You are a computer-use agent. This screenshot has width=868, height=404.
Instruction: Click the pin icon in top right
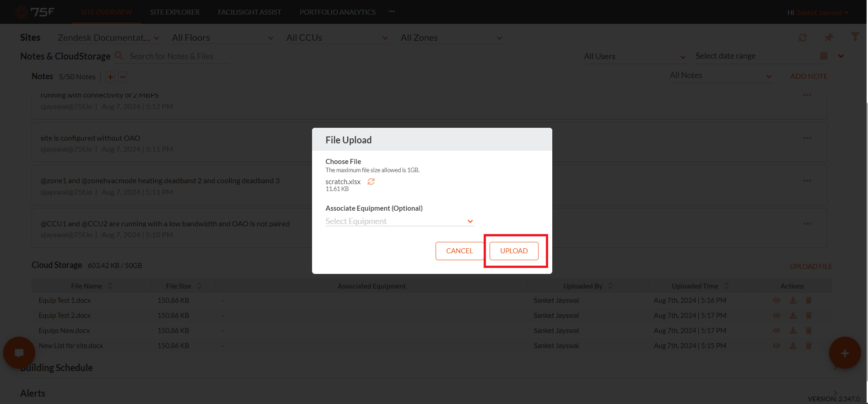(829, 38)
